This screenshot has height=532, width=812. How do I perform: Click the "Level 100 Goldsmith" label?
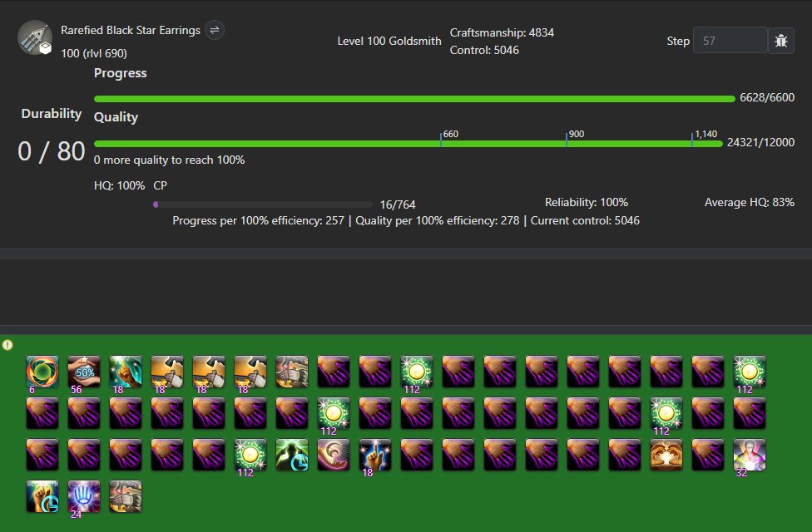(389, 41)
